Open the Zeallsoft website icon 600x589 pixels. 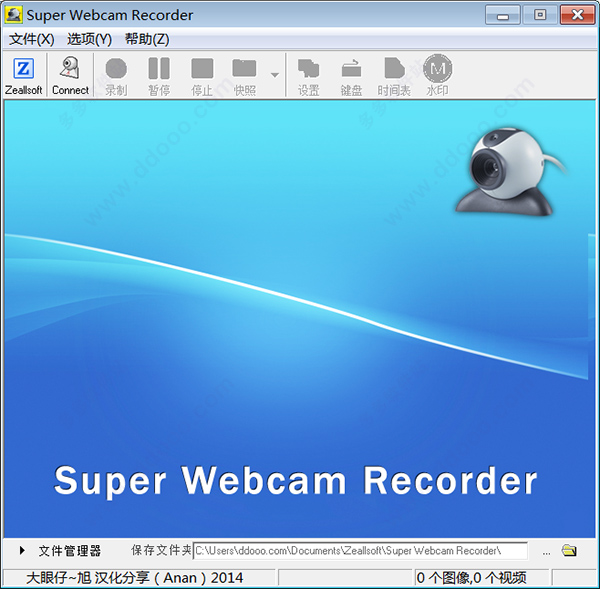23,76
